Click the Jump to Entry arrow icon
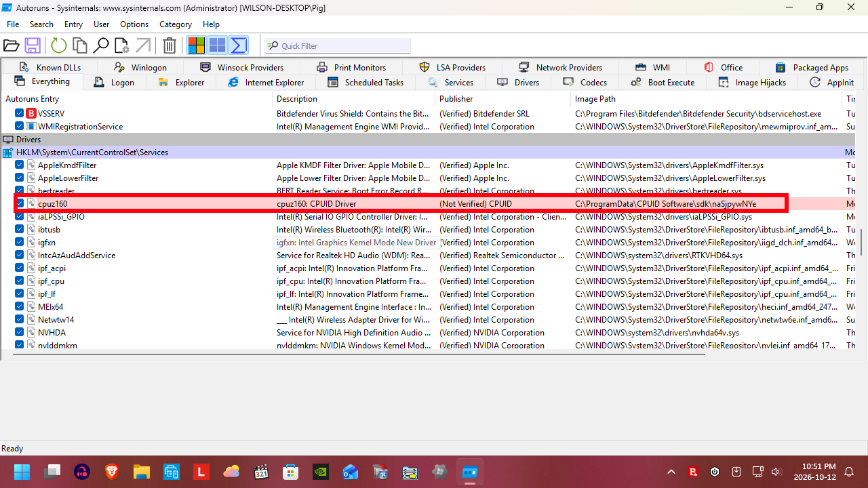Image resolution: width=868 pixels, height=488 pixels. [143, 45]
